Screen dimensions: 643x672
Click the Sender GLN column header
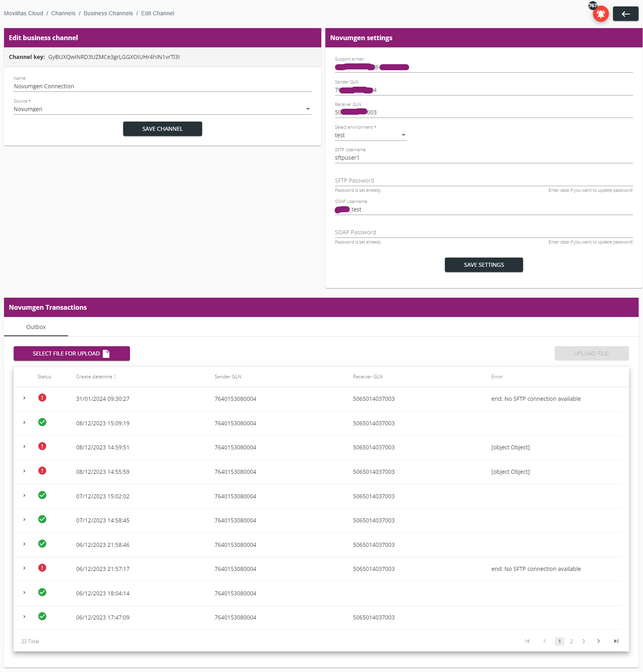tap(228, 377)
